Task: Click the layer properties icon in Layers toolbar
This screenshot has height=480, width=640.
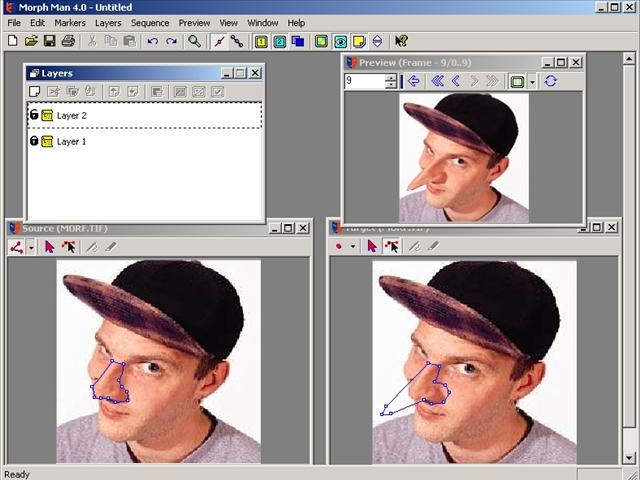Action: (157, 92)
